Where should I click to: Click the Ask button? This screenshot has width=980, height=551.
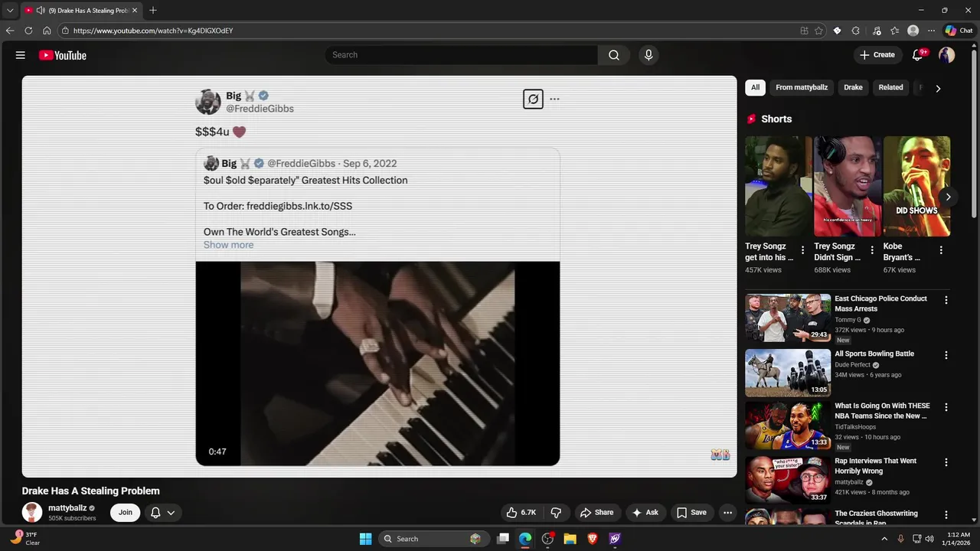click(645, 513)
